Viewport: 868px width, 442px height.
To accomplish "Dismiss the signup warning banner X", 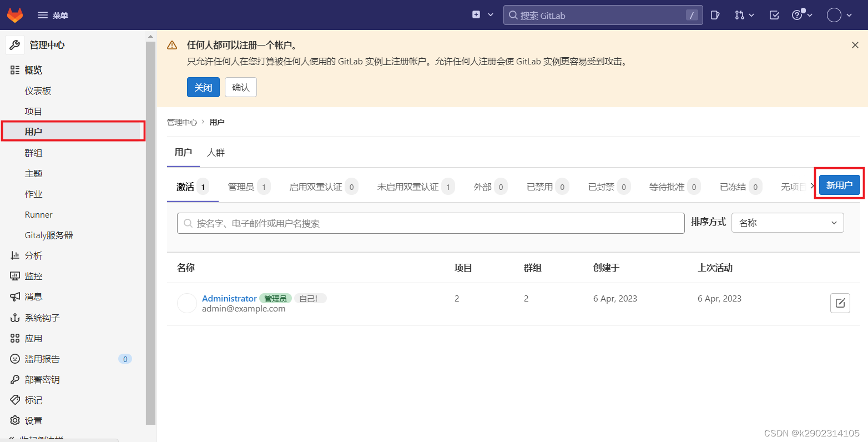I will 855,45.
